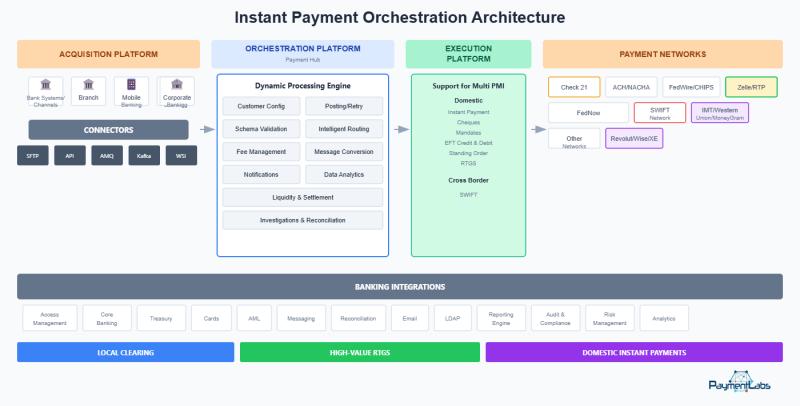Click the Schema Validation module

pos(261,129)
